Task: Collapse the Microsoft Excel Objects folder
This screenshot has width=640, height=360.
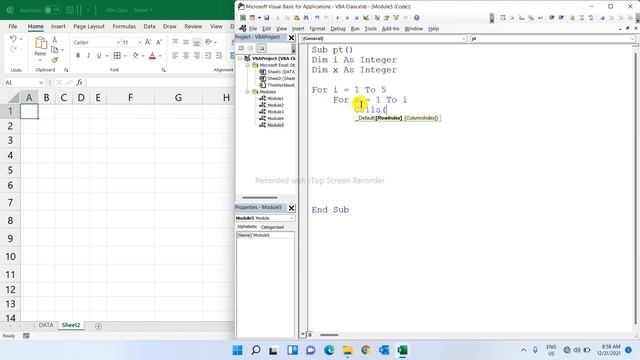Action: click(248, 65)
